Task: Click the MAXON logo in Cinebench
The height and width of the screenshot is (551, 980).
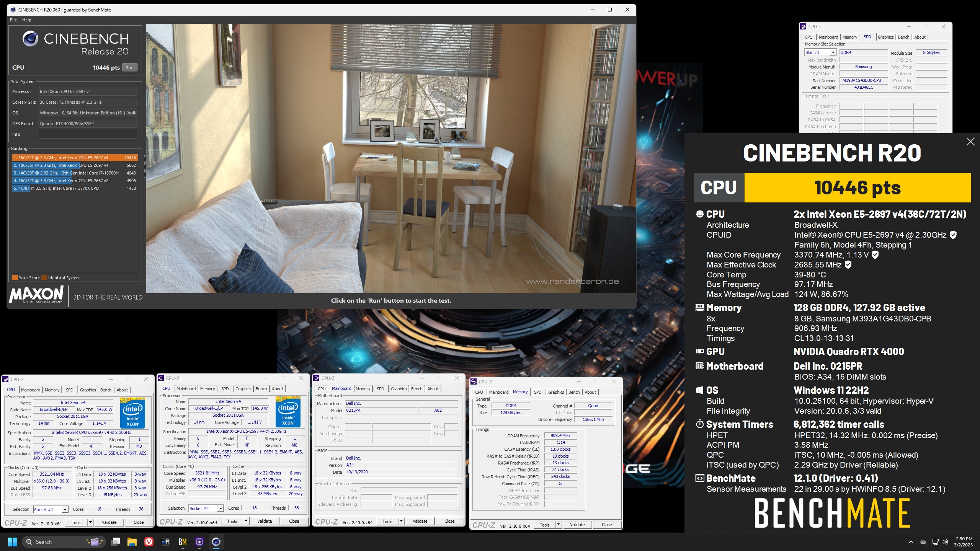Action: click(36, 295)
